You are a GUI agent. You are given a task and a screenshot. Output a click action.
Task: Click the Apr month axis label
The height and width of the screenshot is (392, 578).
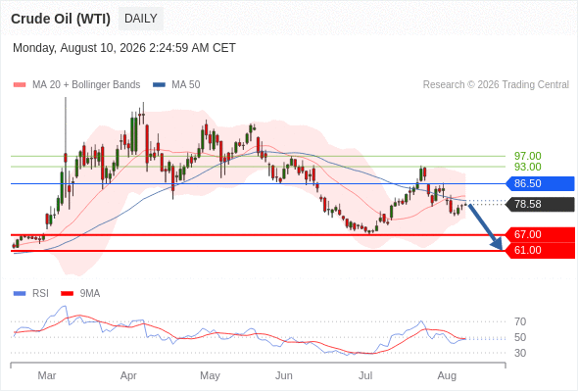(x=128, y=375)
